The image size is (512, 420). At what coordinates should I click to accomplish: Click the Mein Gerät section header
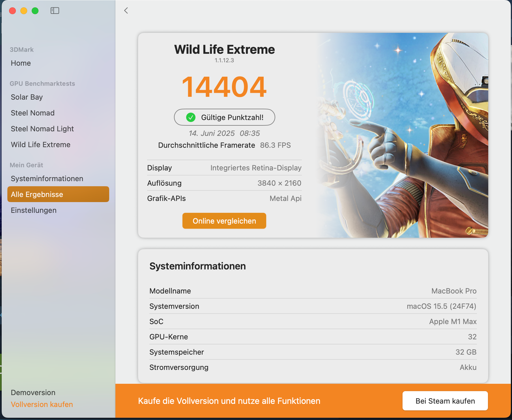point(26,165)
